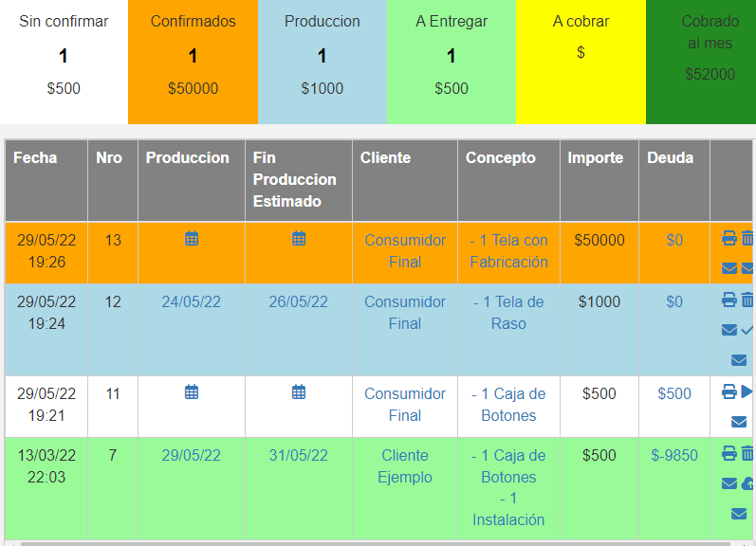Screen dimensions: 756x546
Task: Print order number 13
Action: pyautogui.click(x=728, y=239)
